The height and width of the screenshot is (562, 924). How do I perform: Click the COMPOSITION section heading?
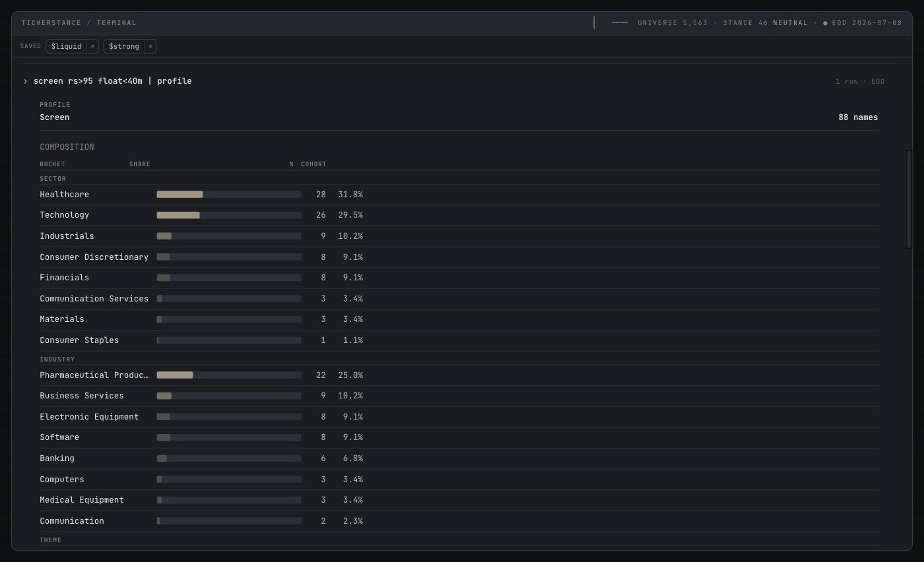(67, 147)
